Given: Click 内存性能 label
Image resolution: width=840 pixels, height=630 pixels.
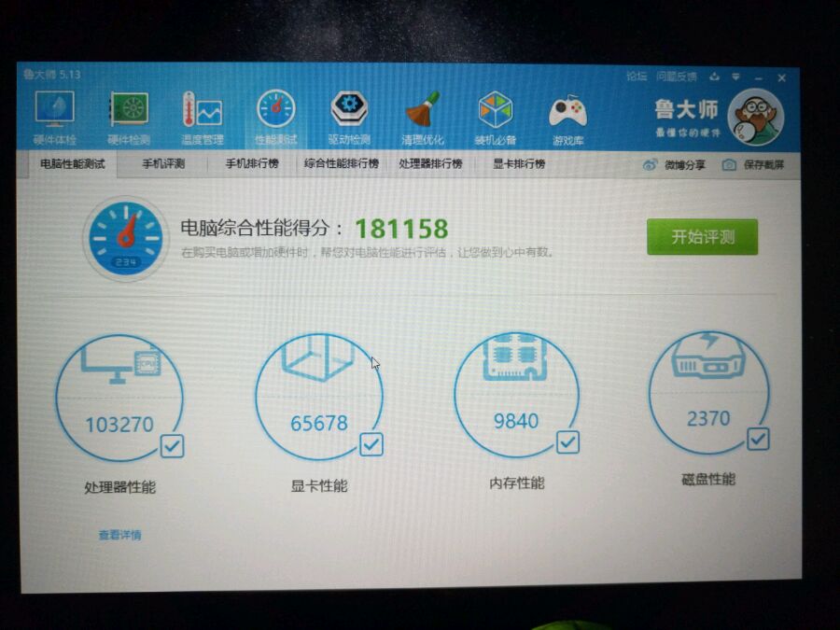Looking at the screenshot, I should [x=516, y=483].
